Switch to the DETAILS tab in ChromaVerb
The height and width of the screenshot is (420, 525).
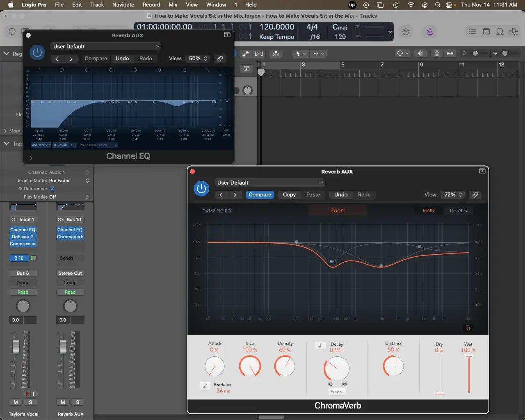[458, 210]
